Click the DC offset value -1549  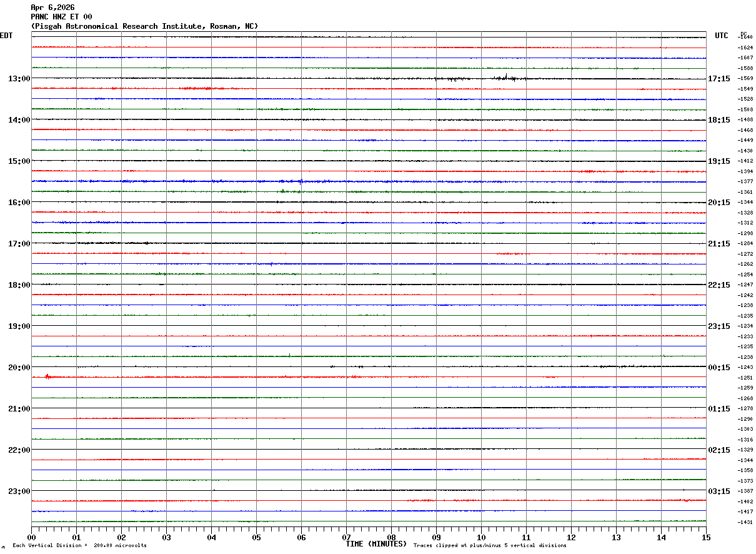[745, 89]
